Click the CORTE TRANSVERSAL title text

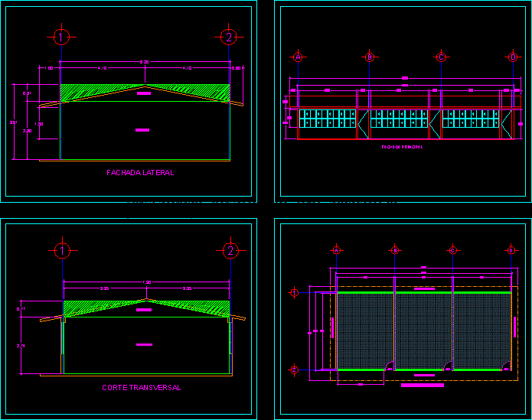142,388
